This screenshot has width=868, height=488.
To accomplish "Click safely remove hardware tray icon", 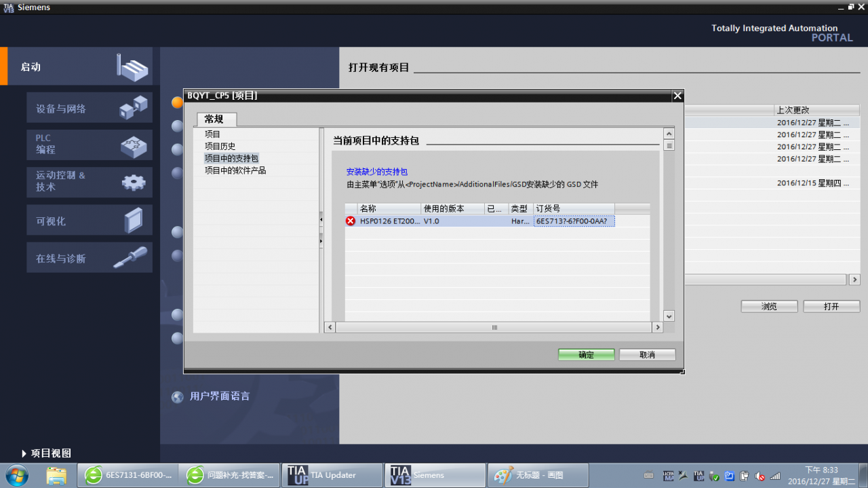I will tap(714, 476).
